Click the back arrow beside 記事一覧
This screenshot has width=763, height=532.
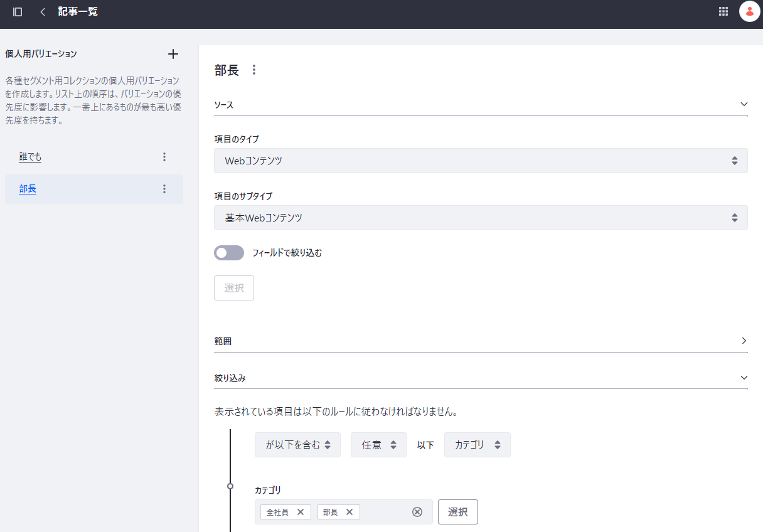(x=43, y=12)
